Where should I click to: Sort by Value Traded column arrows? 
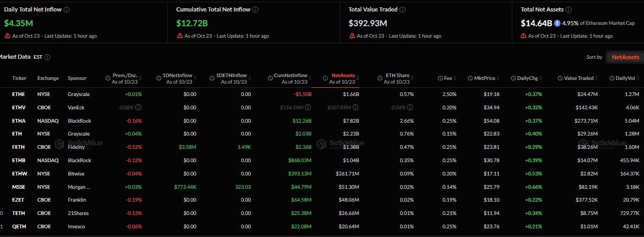(597, 79)
